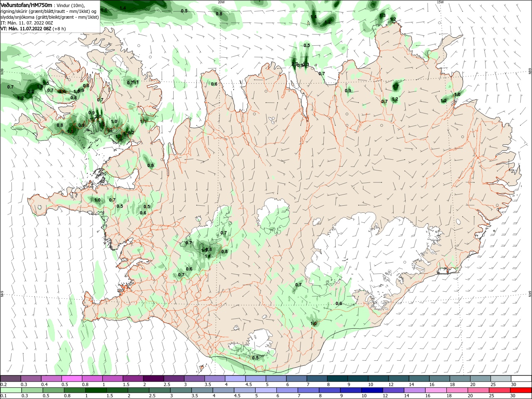532x399 pixels.
Task: Click the 'slydda/snjókoma' legend description line
Action: pyautogui.click(x=49, y=17)
